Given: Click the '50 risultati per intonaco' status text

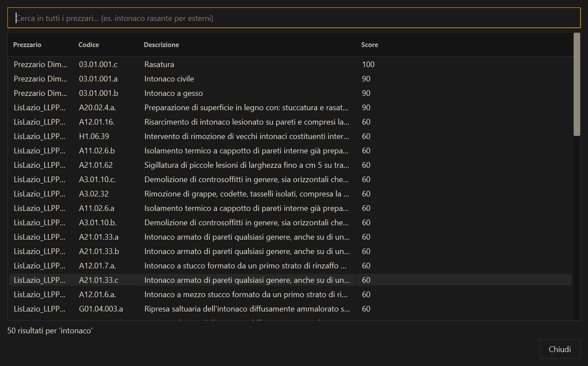Looking at the screenshot, I should pyautogui.click(x=50, y=331).
